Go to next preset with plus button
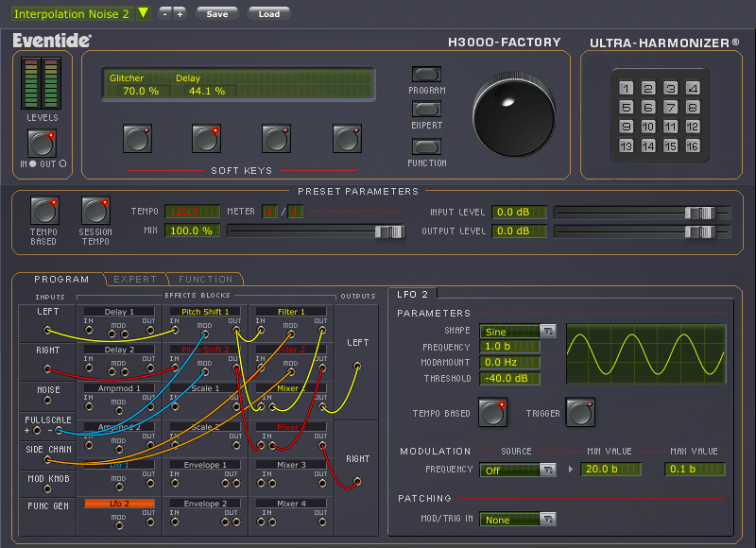The width and height of the screenshot is (756, 548). [x=180, y=14]
